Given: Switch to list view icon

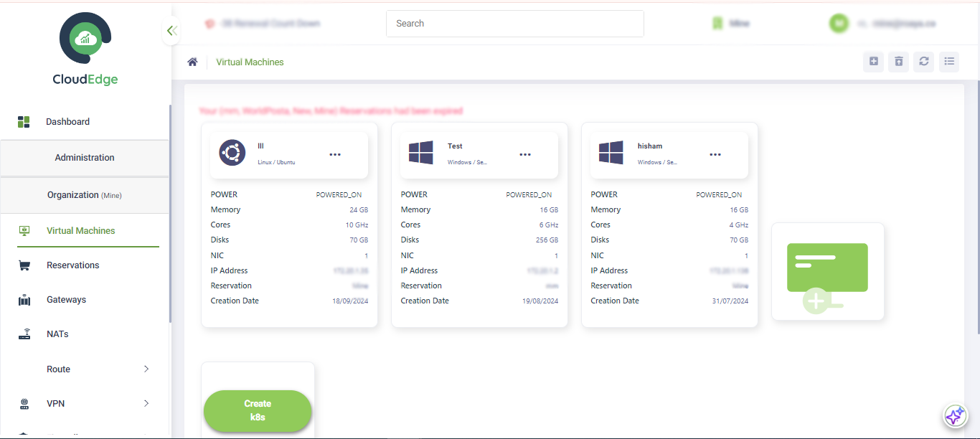Looking at the screenshot, I should (x=949, y=62).
